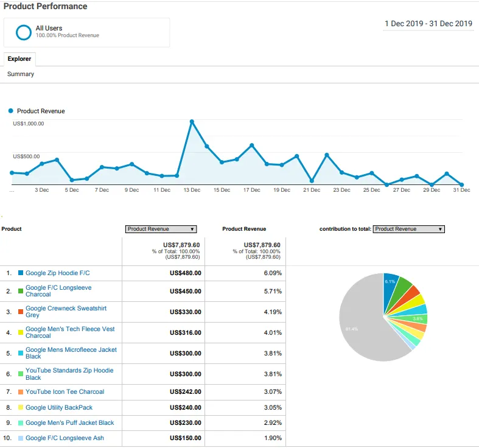Viewport: 479px width, 448px height.
Task: Click the Product Revenue legend dot
Action: (x=11, y=111)
